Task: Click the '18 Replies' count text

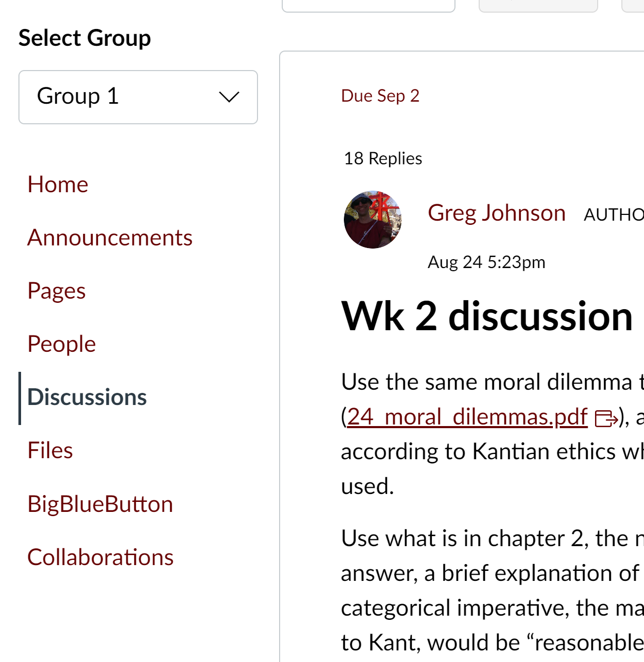Action: [383, 159]
